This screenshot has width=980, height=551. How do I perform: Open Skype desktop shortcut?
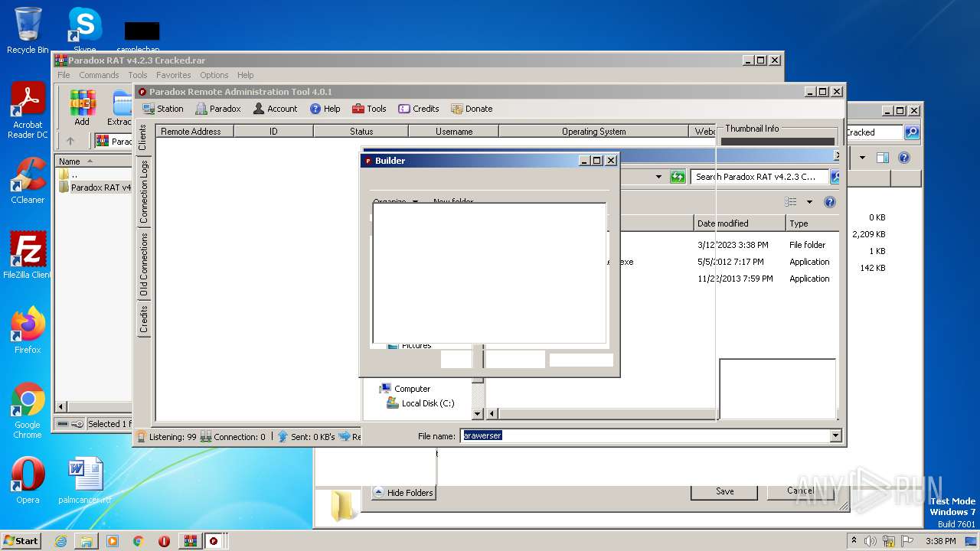pyautogui.click(x=84, y=31)
